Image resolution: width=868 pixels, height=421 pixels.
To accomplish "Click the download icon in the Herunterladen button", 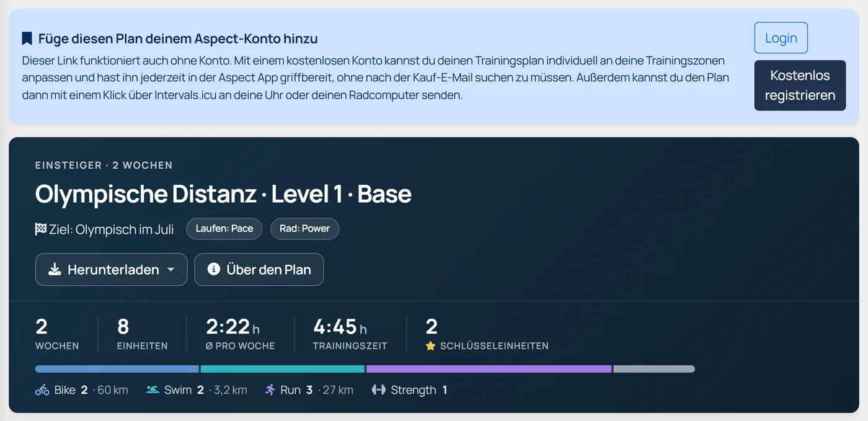I will click(55, 270).
